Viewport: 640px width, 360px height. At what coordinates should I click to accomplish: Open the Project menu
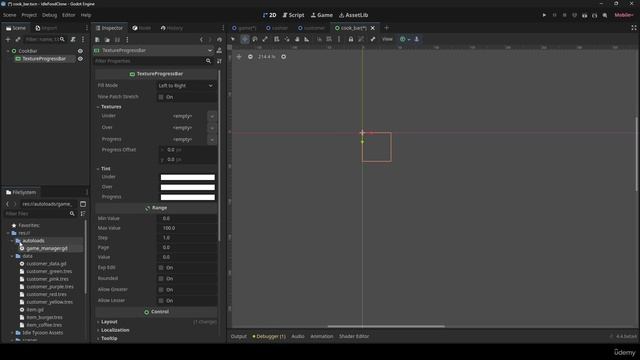pos(29,15)
